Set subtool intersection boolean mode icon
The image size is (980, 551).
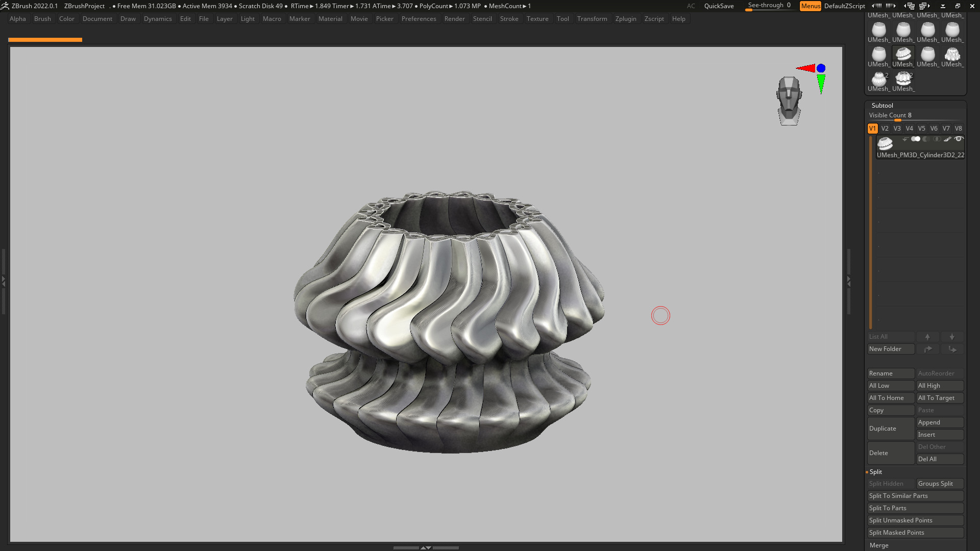[x=937, y=139]
